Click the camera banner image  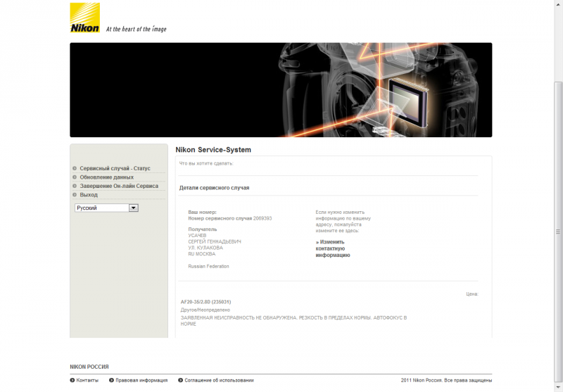281,90
